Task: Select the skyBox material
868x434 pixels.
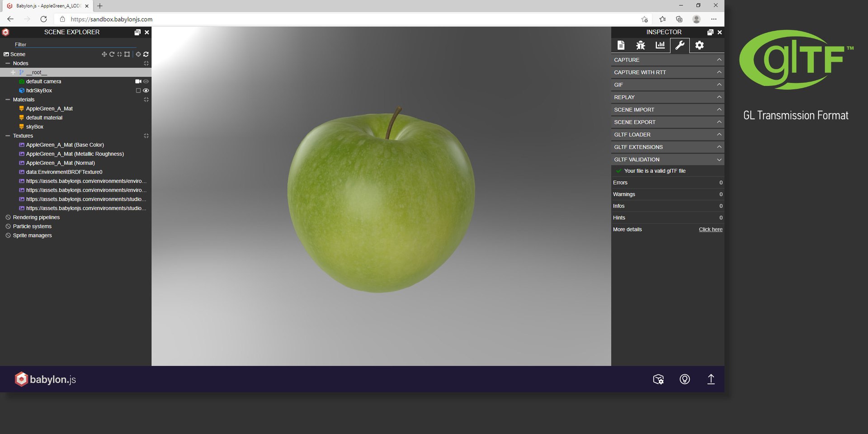Action: point(35,127)
